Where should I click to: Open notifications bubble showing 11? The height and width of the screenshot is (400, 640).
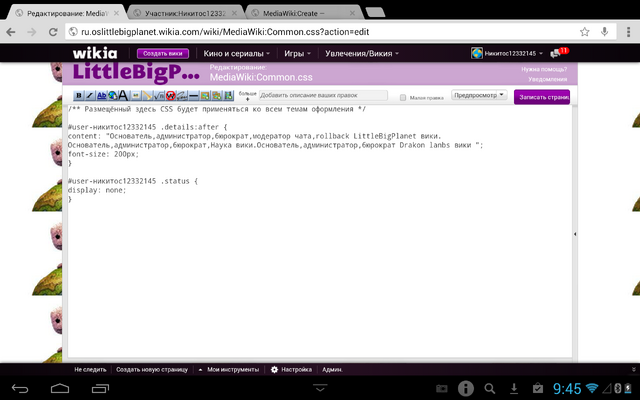coord(559,52)
